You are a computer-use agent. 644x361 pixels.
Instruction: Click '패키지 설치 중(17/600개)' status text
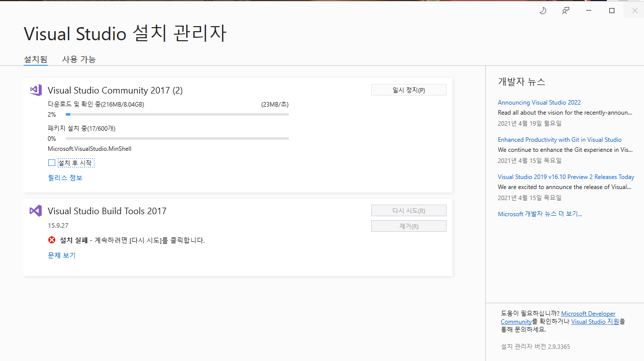[x=81, y=129]
